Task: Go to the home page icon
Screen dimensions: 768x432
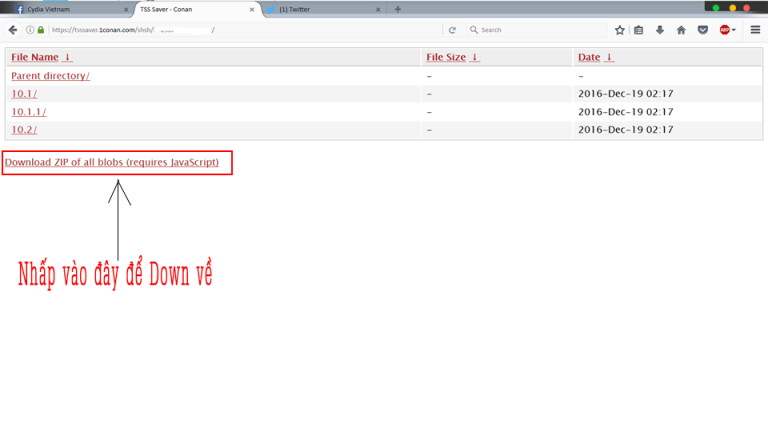Action: 681,30
